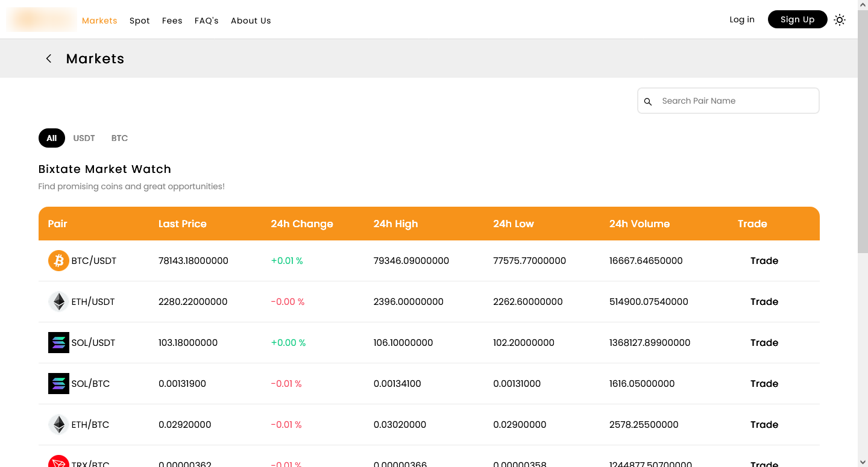Navigate to the FAQ's section

(x=206, y=20)
